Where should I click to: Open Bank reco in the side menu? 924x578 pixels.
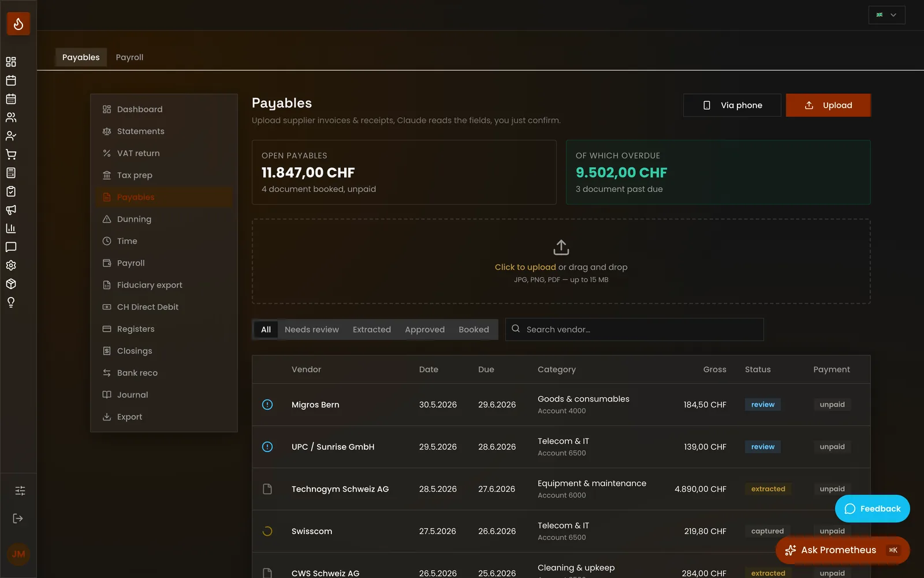(164, 373)
